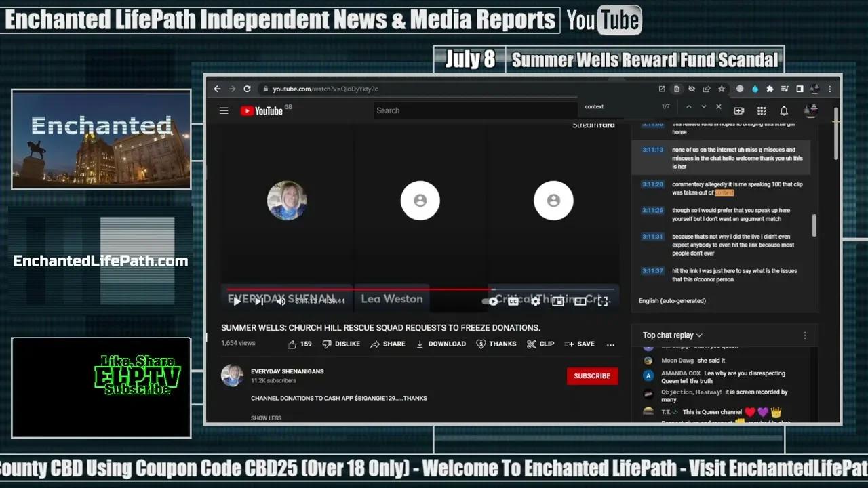Bookmark the page with the star icon
This screenshot has width=868, height=488.
pos(722,89)
